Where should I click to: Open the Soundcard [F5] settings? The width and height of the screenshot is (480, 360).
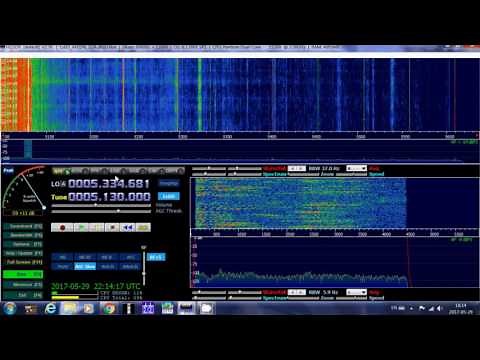pyautogui.click(x=23, y=226)
